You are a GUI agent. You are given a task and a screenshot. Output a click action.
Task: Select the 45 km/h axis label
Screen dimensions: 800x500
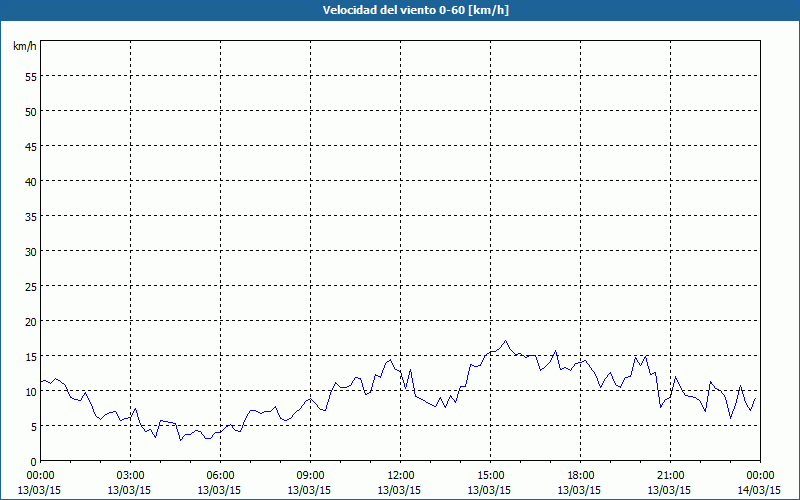tap(31, 147)
